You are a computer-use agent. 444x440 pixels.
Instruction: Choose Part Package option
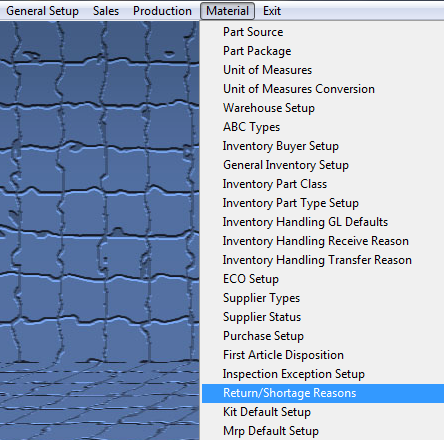click(x=323, y=51)
